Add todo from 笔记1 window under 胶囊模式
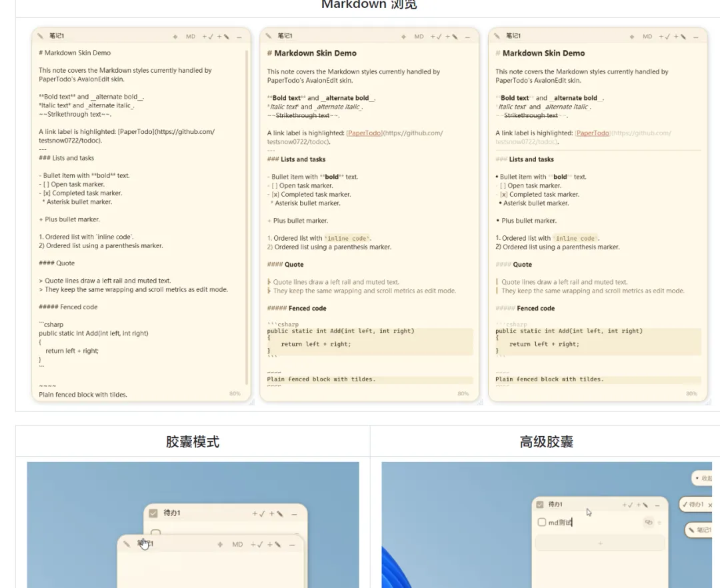Screen dimensions: 720x588 click(257, 545)
